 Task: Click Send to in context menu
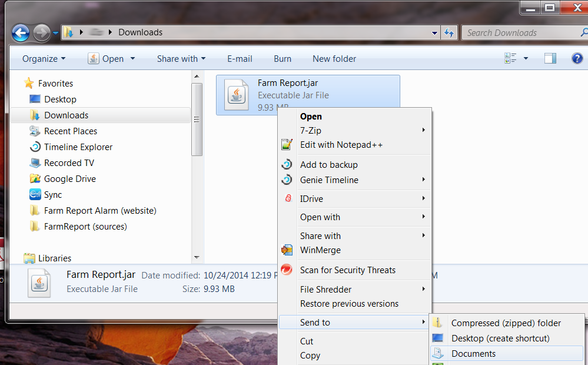[355, 323]
